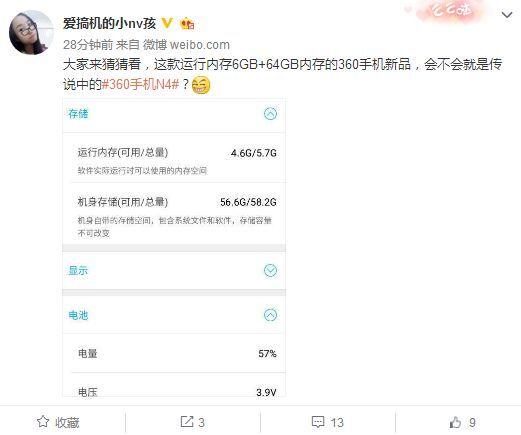Click the star favorite icon

pyautogui.click(x=43, y=422)
